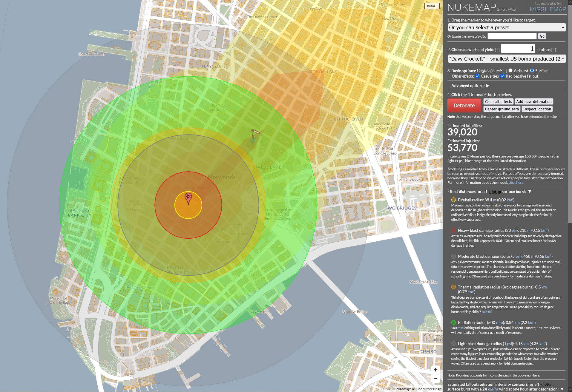
Task: Click Add new detonation button
Action: (534, 101)
